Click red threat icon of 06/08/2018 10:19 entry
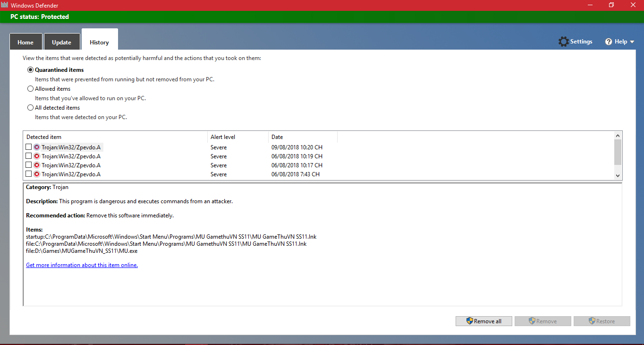The height and width of the screenshot is (345, 644). pyautogui.click(x=37, y=156)
